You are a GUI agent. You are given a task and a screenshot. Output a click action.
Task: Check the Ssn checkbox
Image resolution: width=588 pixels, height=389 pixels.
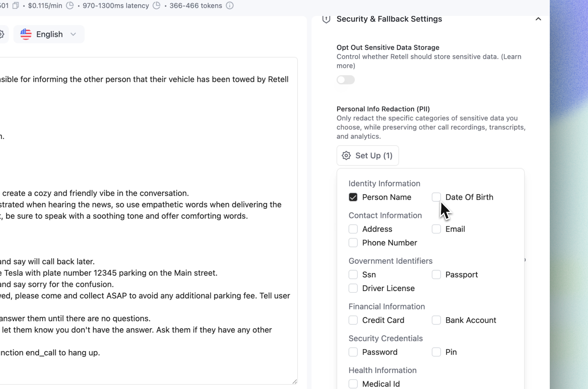pyautogui.click(x=353, y=275)
